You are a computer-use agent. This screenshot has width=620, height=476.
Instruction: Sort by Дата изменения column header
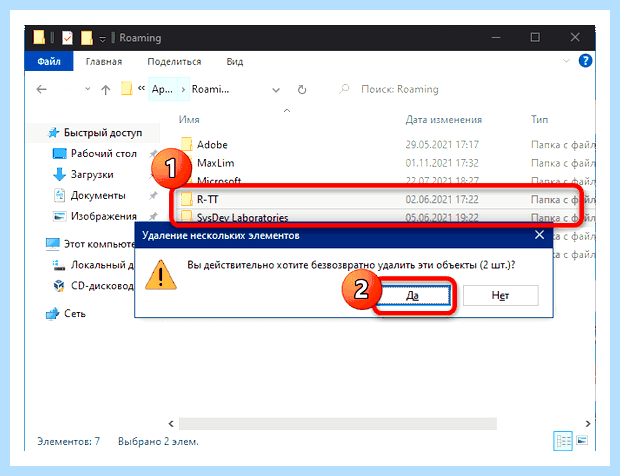(444, 119)
